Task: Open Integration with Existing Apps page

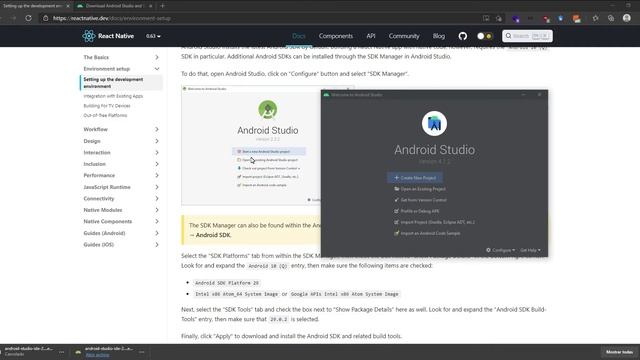Action: point(113,96)
